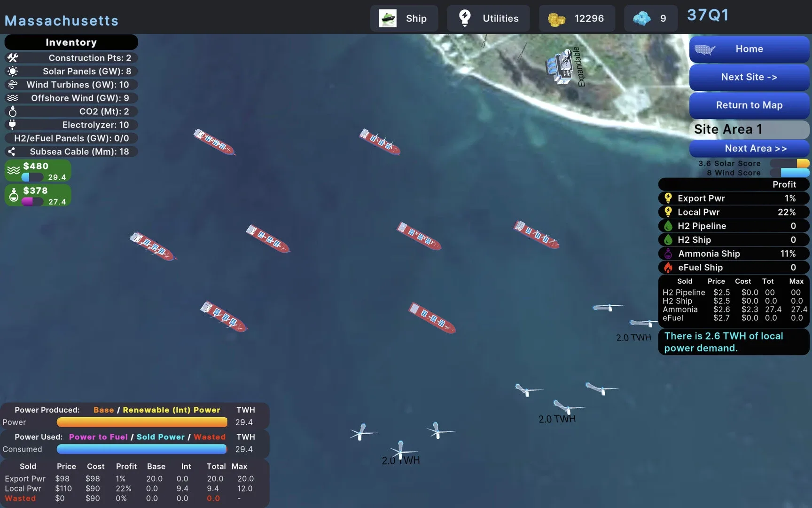Click the Solar Panels sun icon

point(13,71)
